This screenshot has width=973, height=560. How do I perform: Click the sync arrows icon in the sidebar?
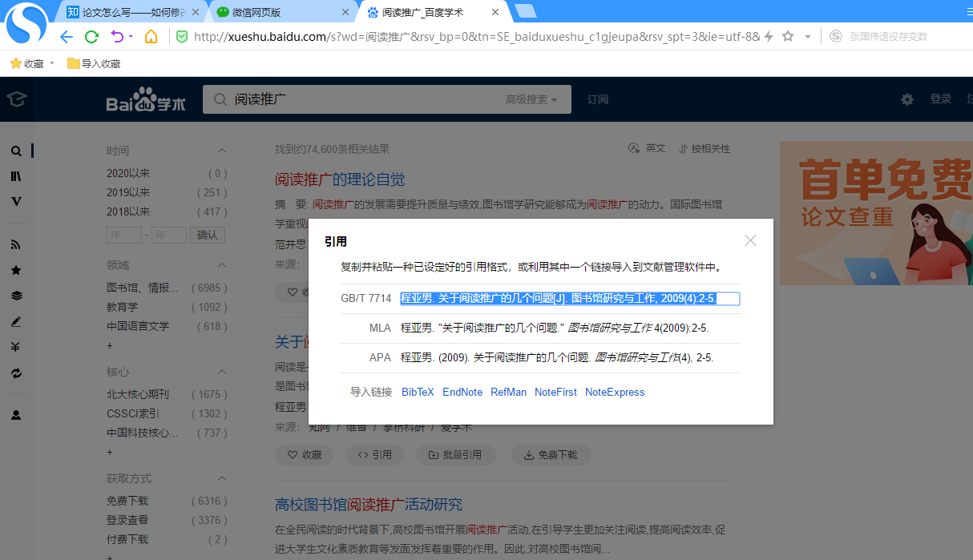(16, 373)
